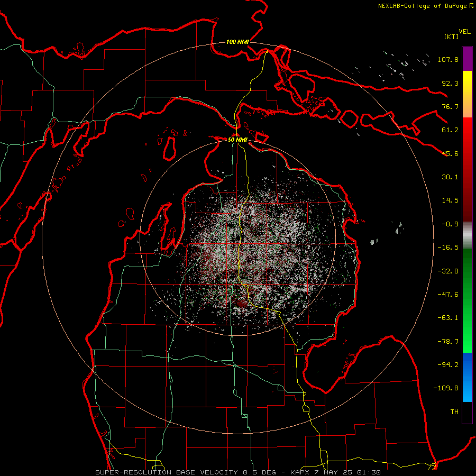Click the yellow-orange color bar segment
476x476 pixels.
point(467,94)
